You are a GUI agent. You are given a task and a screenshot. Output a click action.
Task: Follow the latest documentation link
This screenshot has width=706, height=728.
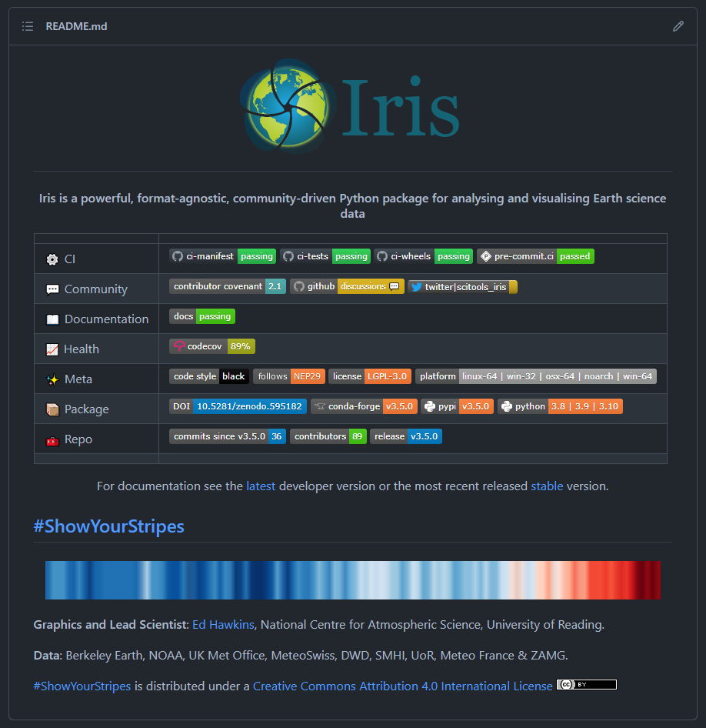click(261, 486)
